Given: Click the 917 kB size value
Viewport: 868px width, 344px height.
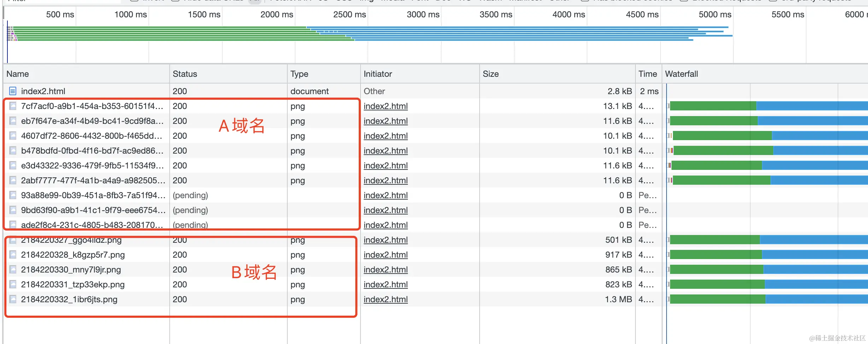Looking at the screenshot, I should click(618, 255).
